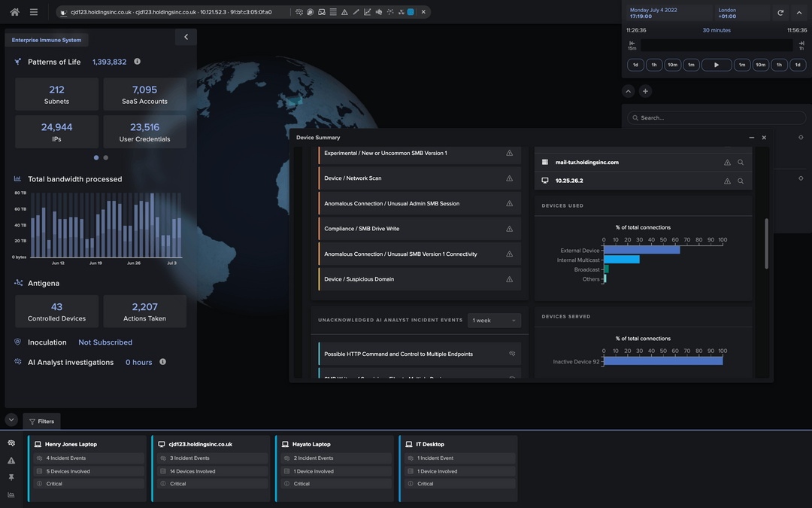Open the 1 week incident events dropdown
Image resolution: width=812 pixels, height=508 pixels.
pyautogui.click(x=494, y=320)
